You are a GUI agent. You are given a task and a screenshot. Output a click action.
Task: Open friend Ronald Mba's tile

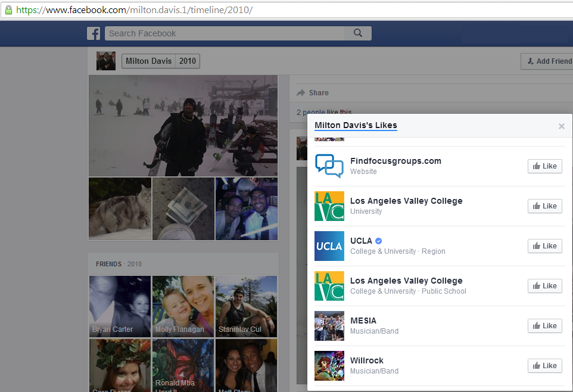183,365
